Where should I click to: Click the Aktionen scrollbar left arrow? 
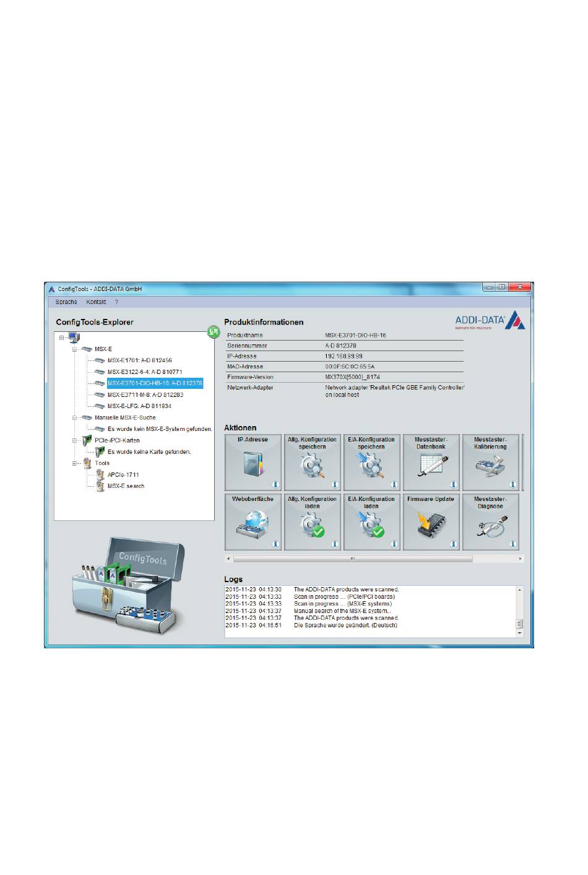pos(228,559)
